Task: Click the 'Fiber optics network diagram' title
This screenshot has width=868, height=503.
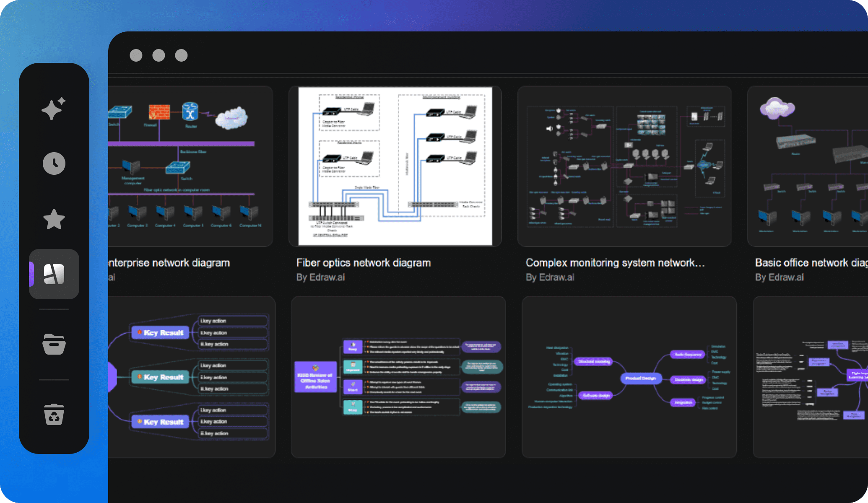Action: tap(364, 263)
